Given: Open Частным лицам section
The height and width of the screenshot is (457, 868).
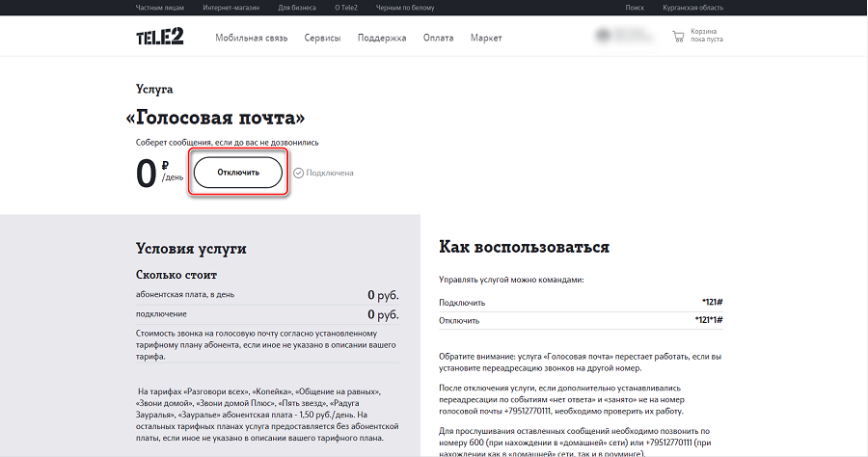Looking at the screenshot, I should (x=159, y=8).
